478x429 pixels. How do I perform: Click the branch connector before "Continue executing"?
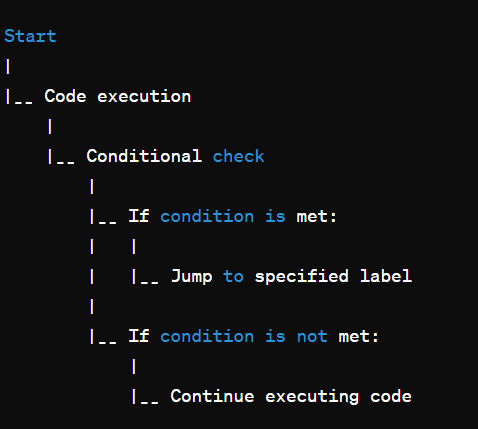click(x=145, y=397)
